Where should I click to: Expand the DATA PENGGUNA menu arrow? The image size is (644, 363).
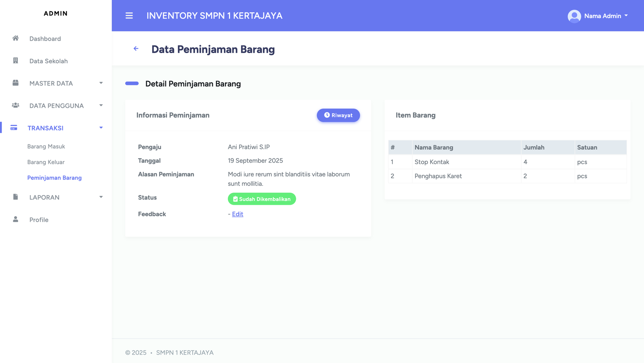pos(101,105)
